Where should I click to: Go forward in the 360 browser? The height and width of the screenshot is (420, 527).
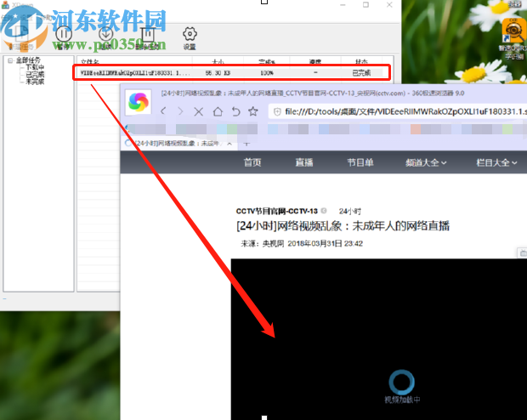tap(180, 111)
